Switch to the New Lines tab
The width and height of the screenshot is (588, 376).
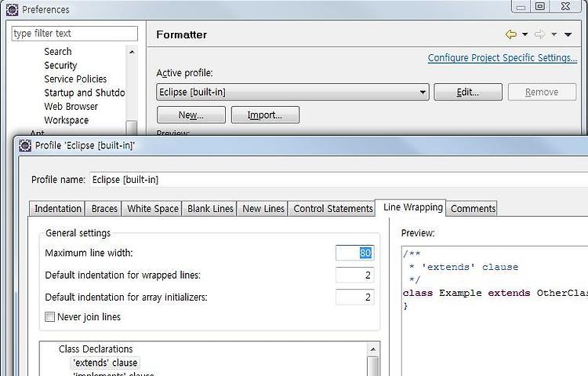(263, 209)
